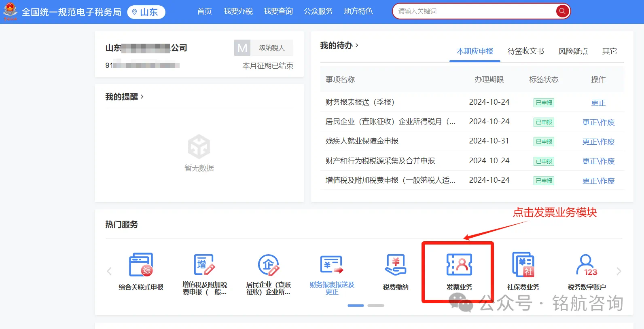Open the 综合关联式申报 service icon
The width and height of the screenshot is (644, 329).
[x=141, y=265]
